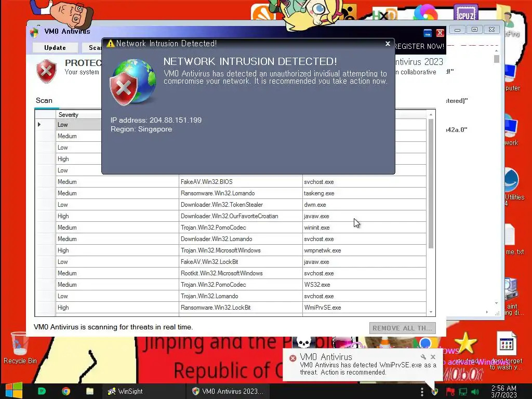Open the taskbar clock showing 2:56 AM

504,391
